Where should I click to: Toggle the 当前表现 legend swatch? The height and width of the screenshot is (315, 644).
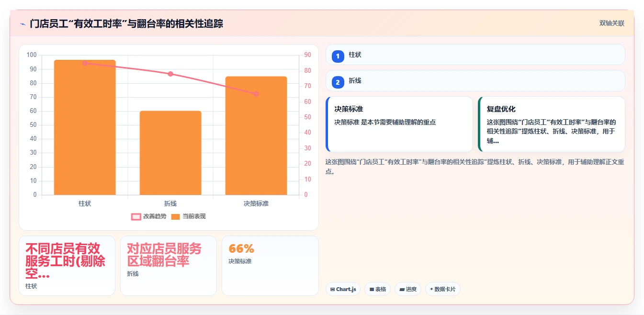click(x=176, y=217)
